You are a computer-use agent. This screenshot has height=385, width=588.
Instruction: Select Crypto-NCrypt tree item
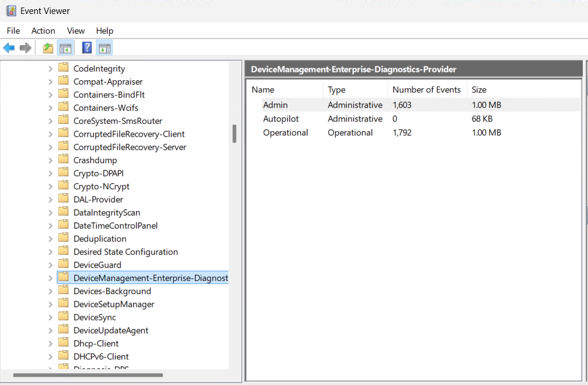(x=101, y=187)
